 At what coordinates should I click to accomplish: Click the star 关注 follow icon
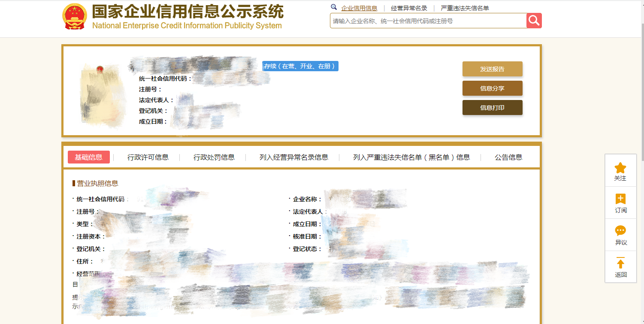pos(620,168)
